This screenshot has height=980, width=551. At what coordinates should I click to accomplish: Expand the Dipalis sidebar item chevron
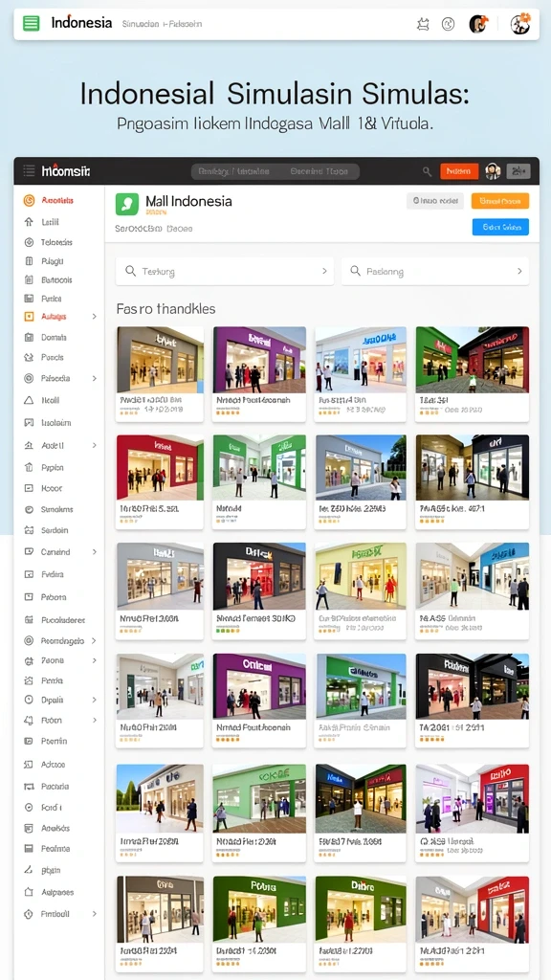tap(95, 700)
